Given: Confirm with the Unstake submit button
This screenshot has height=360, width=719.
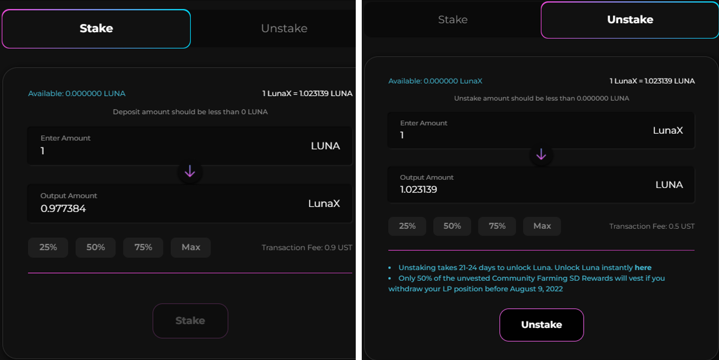Looking at the screenshot, I should 542,325.
